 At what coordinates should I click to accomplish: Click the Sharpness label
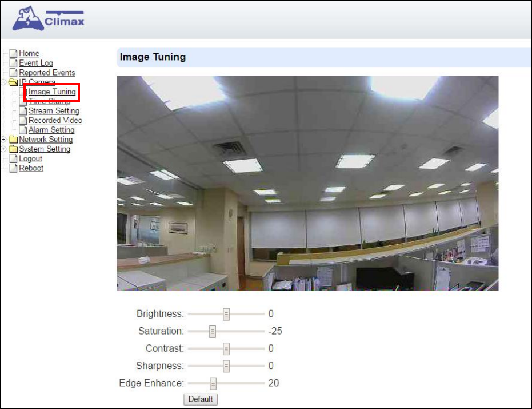160,366
